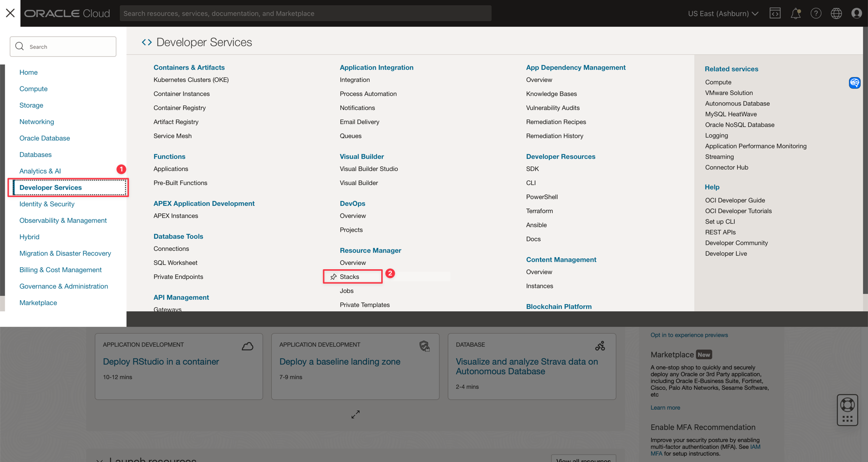
Task: Open MySQL HeatWave related service
Action: click(x=731, y=114)
